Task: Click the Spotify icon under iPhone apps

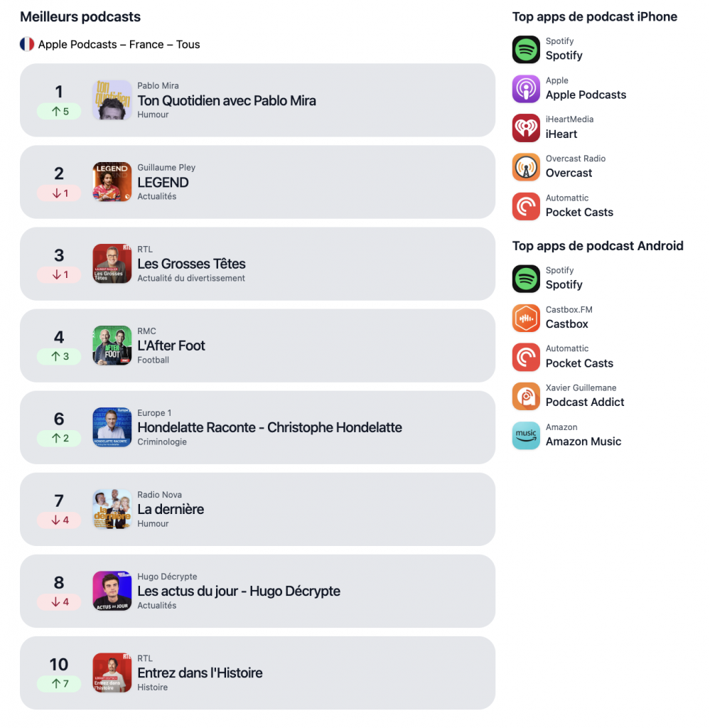Action: point(526,50)
